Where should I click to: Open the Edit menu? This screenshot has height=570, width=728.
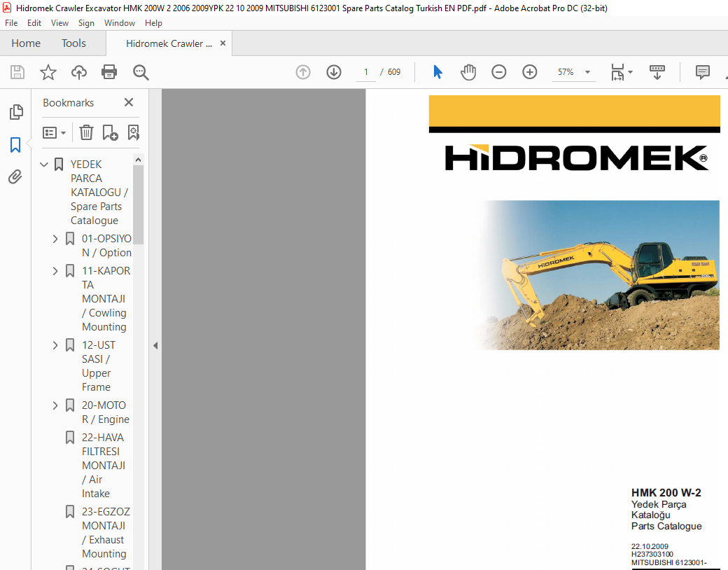click(x=34, y=23)
